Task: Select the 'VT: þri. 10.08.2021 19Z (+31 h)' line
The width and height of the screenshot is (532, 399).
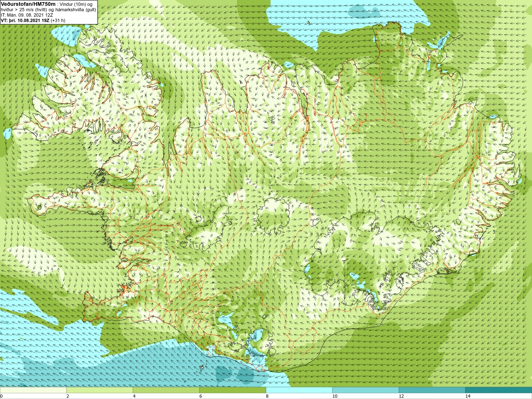Action: tap(33, 20)
